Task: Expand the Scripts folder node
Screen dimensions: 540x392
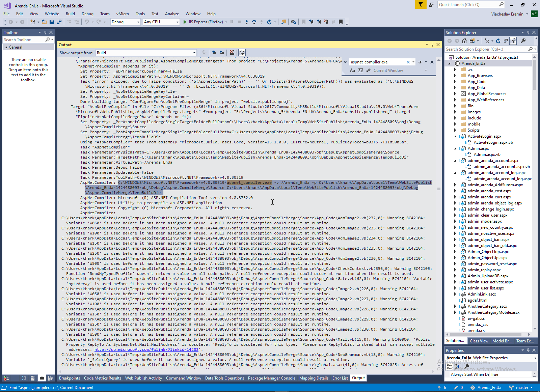Action: click(455, 130)
